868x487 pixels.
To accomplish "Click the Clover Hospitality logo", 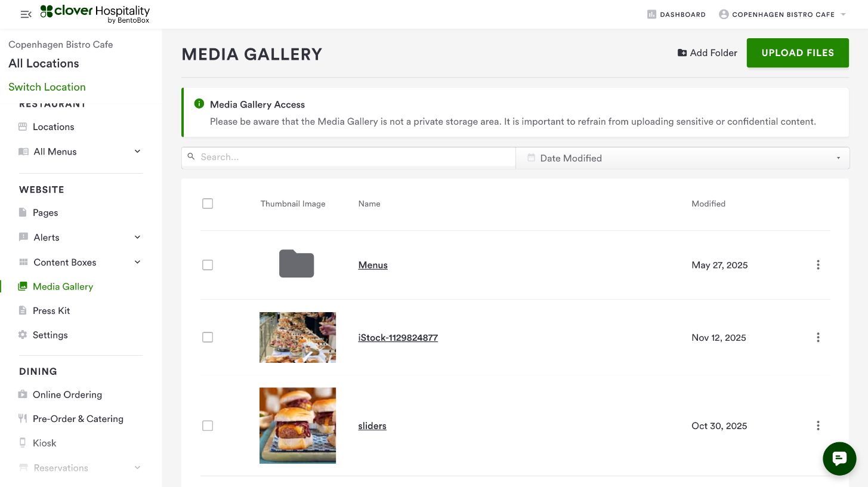I will 95,14.
